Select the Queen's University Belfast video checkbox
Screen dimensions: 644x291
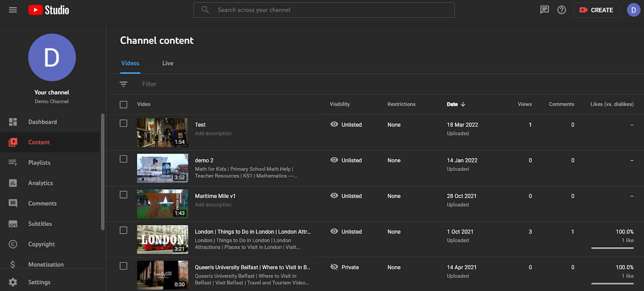(x=124, y=266)
